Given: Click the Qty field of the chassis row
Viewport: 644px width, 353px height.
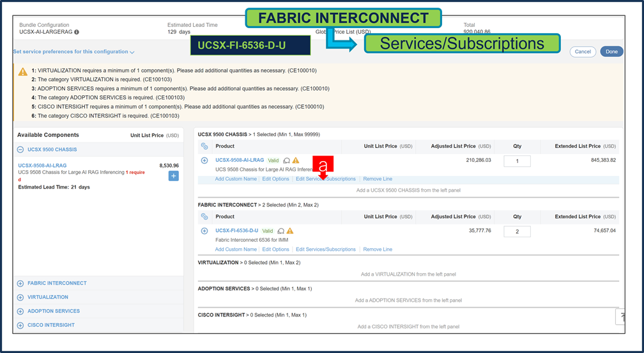Looking at the screenshot, I should point(517,161).
